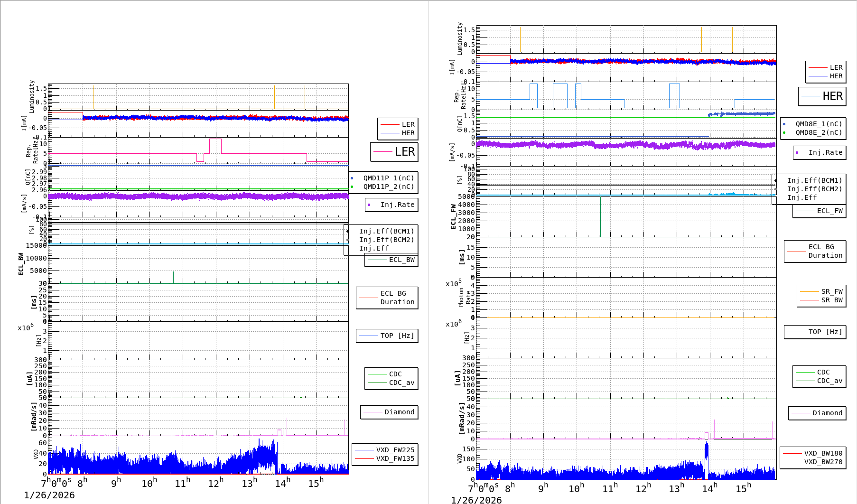857x504 pixels.
Task: Click the VXD_FW135 red legend entry
Action: [x=394, y=458]
